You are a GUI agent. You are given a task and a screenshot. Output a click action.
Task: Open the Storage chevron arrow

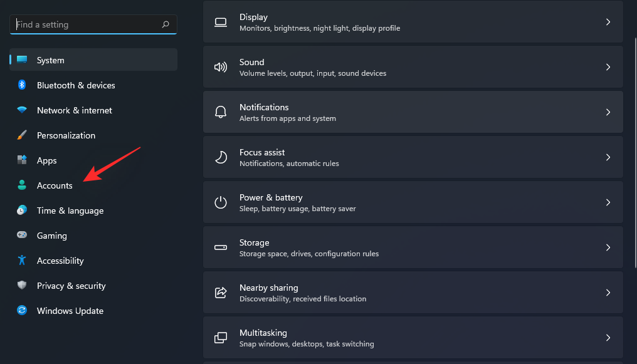pyautogui.click(x=608, y=247)
